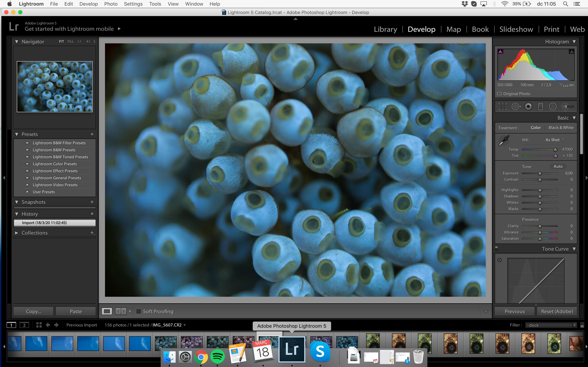Click the Exposure slider handle

(x=540, y=173)
